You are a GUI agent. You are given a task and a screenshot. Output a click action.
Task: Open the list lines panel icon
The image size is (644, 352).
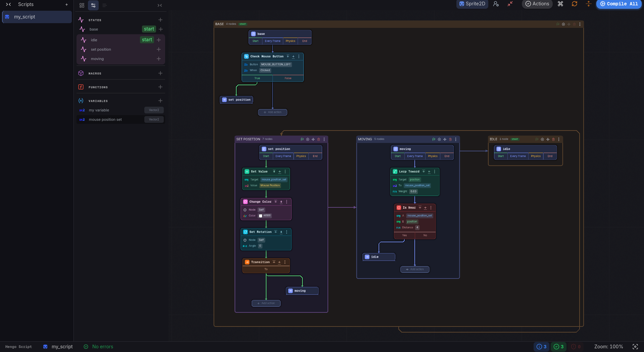pyautogui.click(x=105, y=5)
